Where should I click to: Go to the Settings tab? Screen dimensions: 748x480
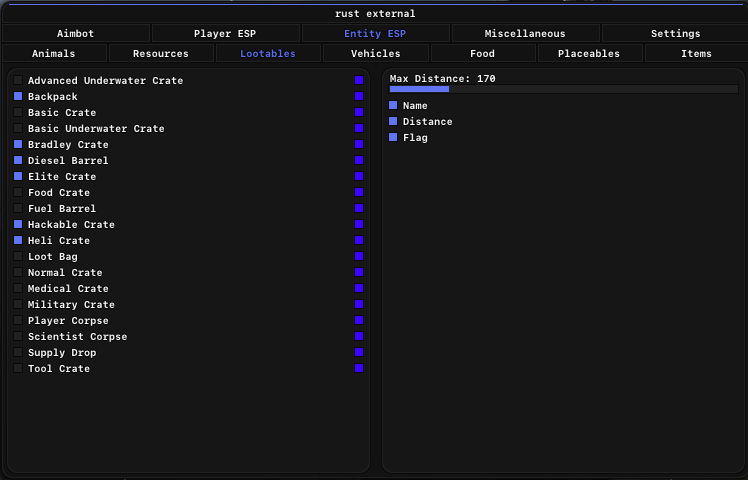tap(675, 33)
